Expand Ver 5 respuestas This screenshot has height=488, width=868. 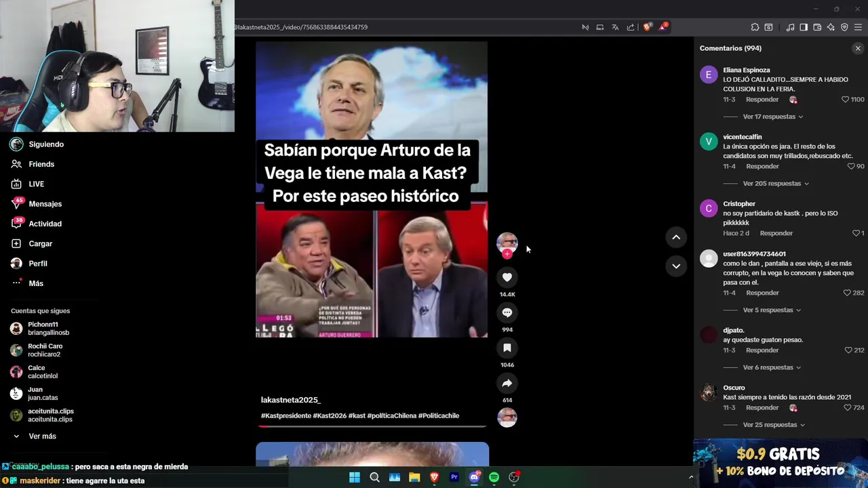tap(772, 310)
